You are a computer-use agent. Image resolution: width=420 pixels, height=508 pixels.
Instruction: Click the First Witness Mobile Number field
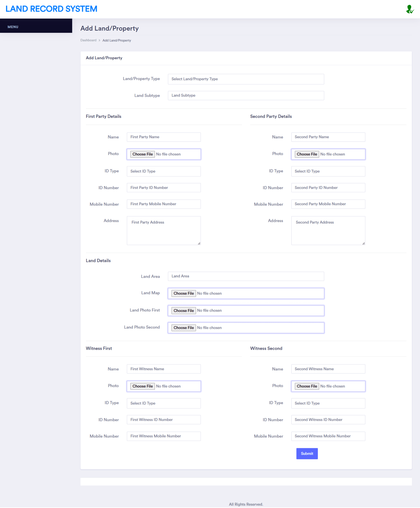tap(163, 436)
